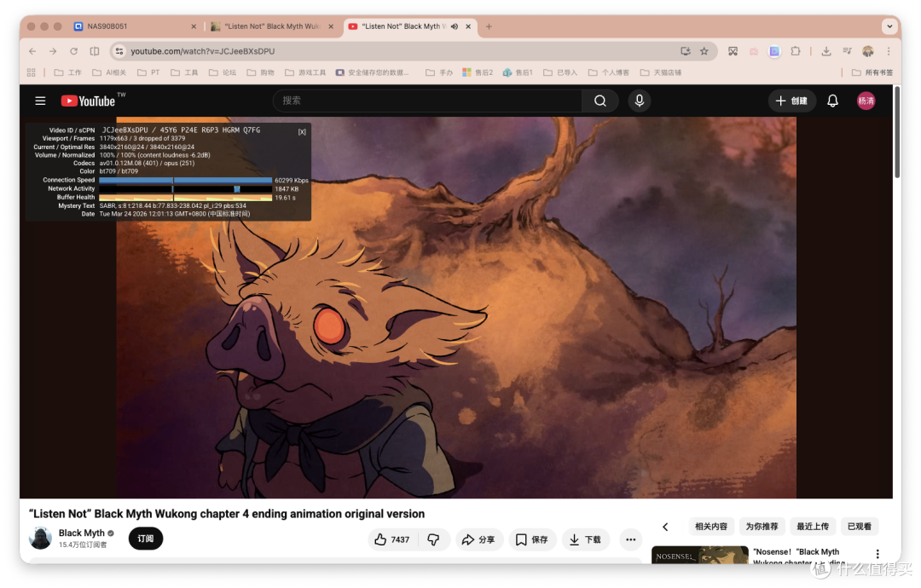
Task: Select the 最近上传 filter chip
Action: 813,527
